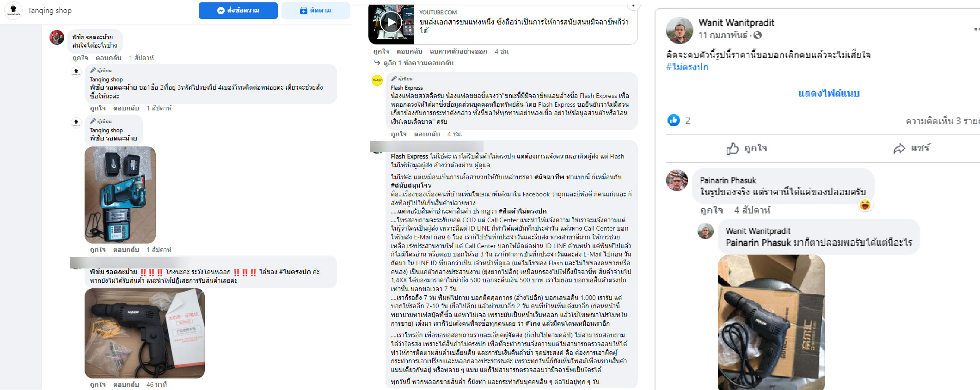
Task: Play the YouTube video thumbnail
Action: (x=391, y=22)
